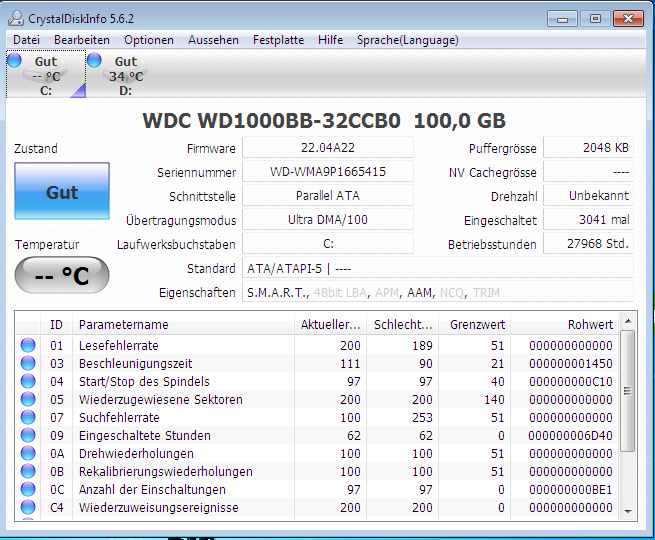Click the status orb of Rekalibrierungswiederholungen row
The image size is (655, 540).
[x=28, y=472]
